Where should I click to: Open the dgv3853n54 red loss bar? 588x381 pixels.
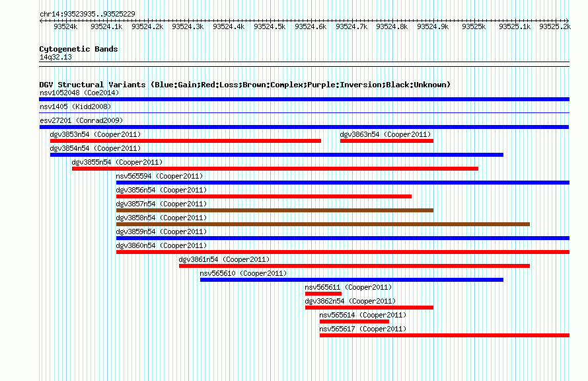[186, 141]
